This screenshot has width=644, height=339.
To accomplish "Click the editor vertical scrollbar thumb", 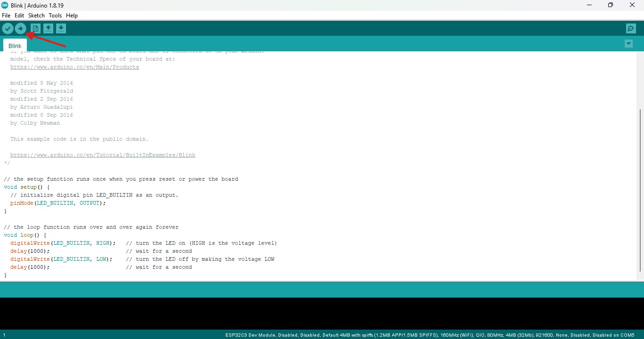I will pyautogui.click(x=640, y=190).
